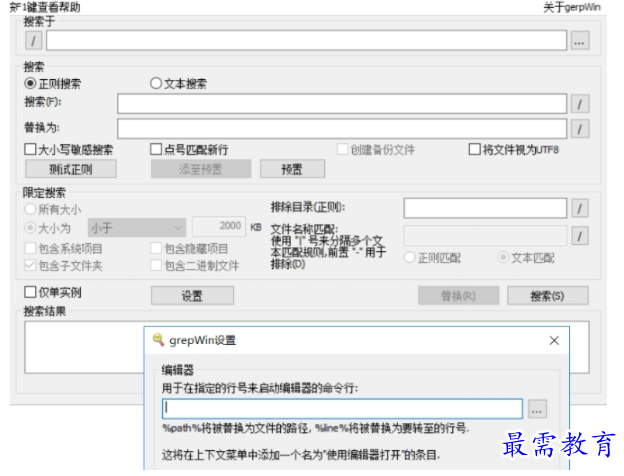Click slash button beside 排除目录 field

pos(580,208)
